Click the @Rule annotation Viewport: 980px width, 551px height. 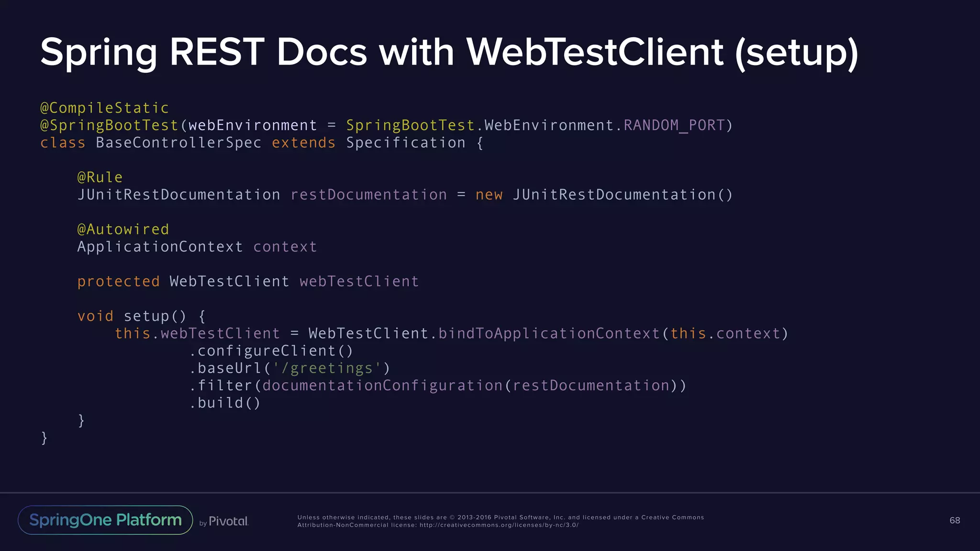100,177
